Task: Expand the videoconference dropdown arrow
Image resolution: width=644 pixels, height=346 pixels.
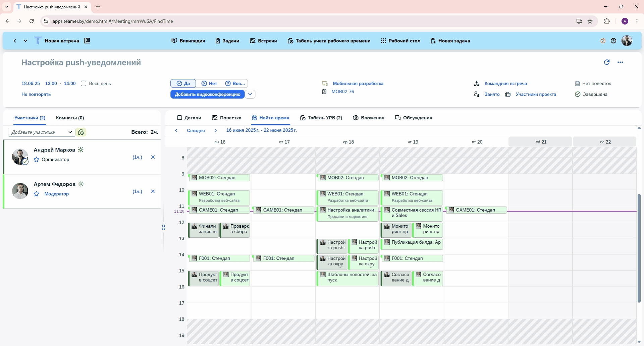Action: (250, 94)
